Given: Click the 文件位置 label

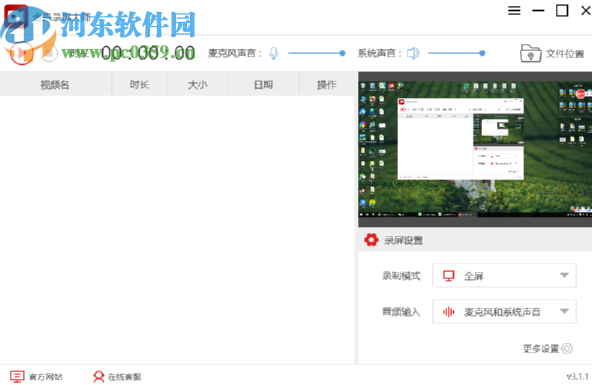Looking at the screenshot, I should 565,54.
